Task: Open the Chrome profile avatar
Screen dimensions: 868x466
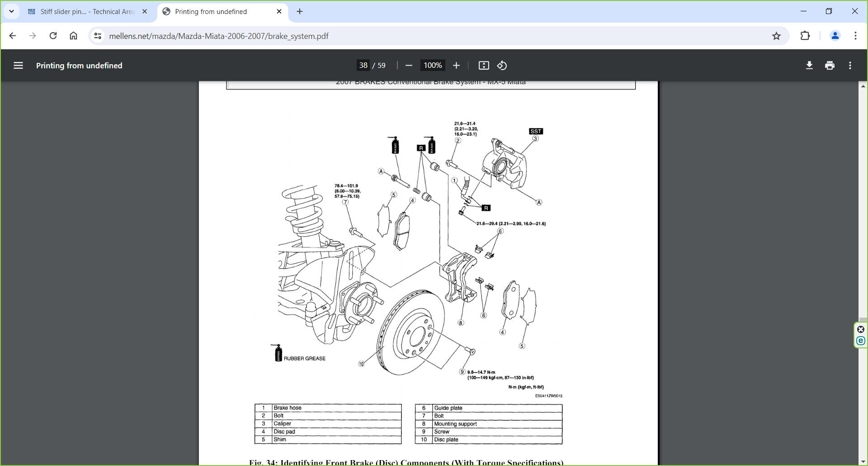Action: tap(835, 36)
